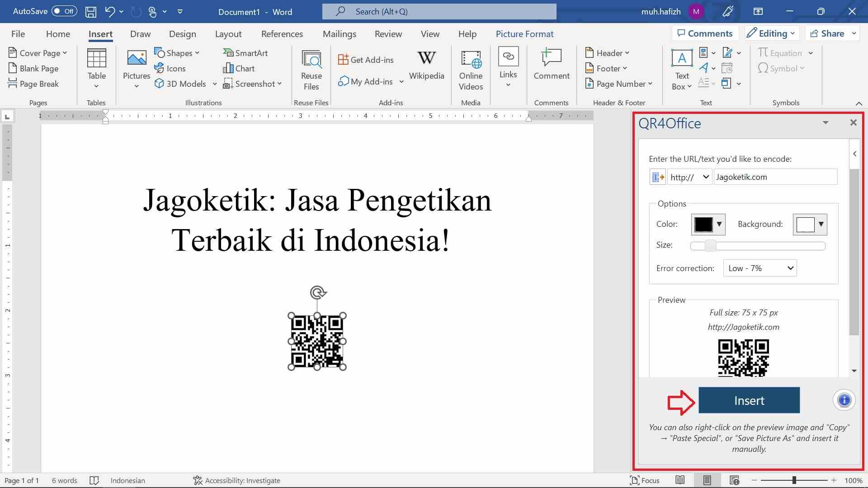Switch to Web Layout view
This screenshot has width=868, height=488.
[734, 480]
